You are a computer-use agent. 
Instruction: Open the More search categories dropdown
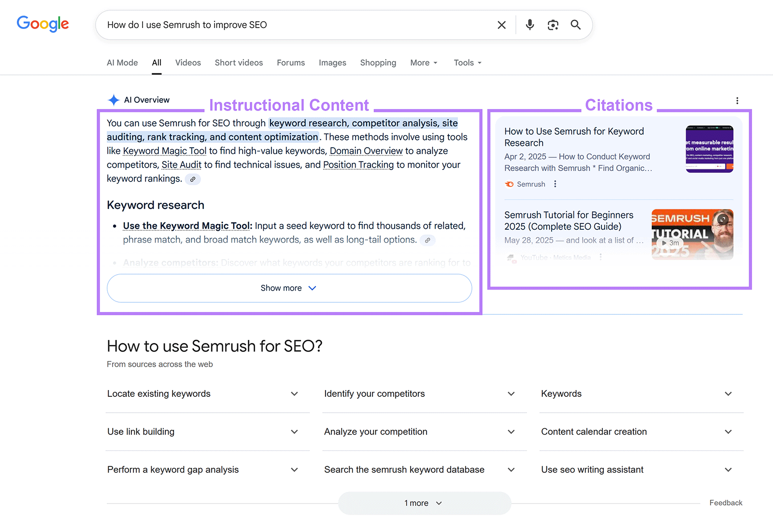(x=423, y=63)
